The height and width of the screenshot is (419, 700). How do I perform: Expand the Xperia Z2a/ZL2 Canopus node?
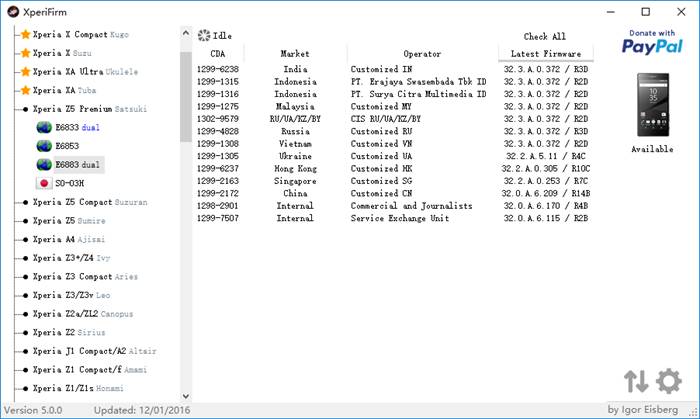coord(25,314)
